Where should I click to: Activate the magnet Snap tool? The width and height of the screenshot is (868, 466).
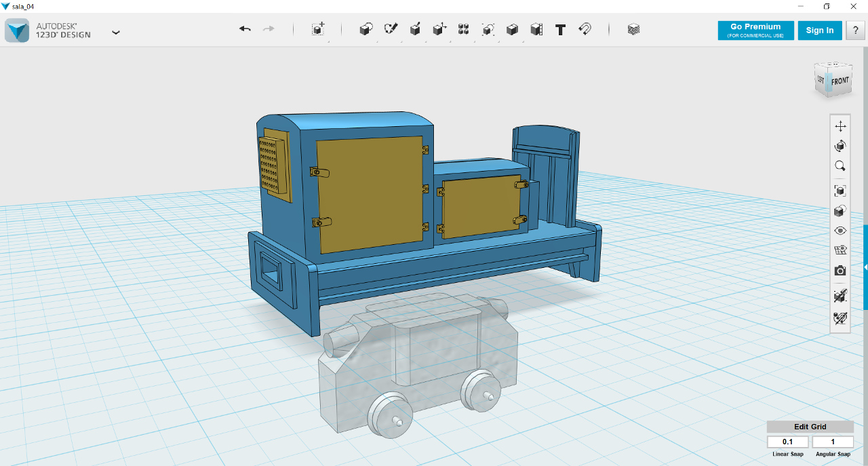coord(585,29)
